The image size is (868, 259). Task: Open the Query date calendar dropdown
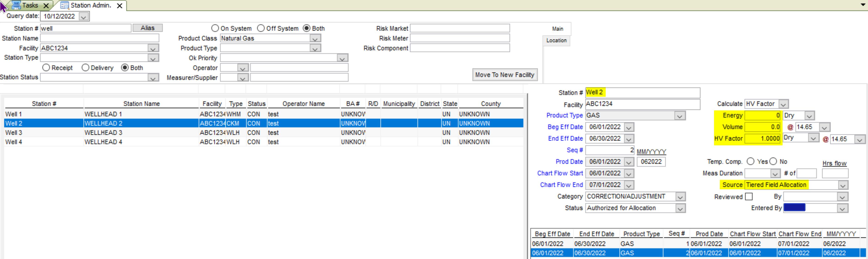(x=84, y=16)
